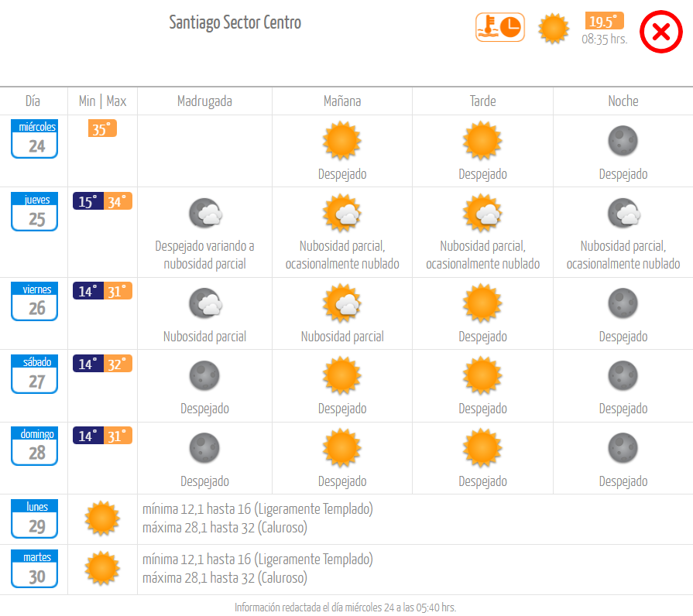Select the sábado 27 calendar icon
Image resolution: width=693 pixels, height=616 pixels.
point(35,374)
